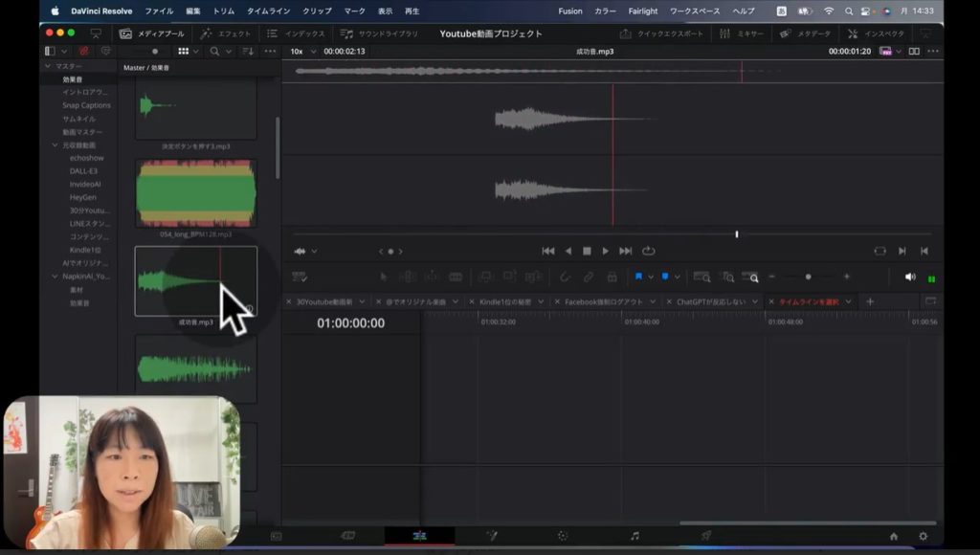Image resolution: width=980 pixels, height=555 pixels.
Task: Click the stop playback button
Action: pos(587,251)
